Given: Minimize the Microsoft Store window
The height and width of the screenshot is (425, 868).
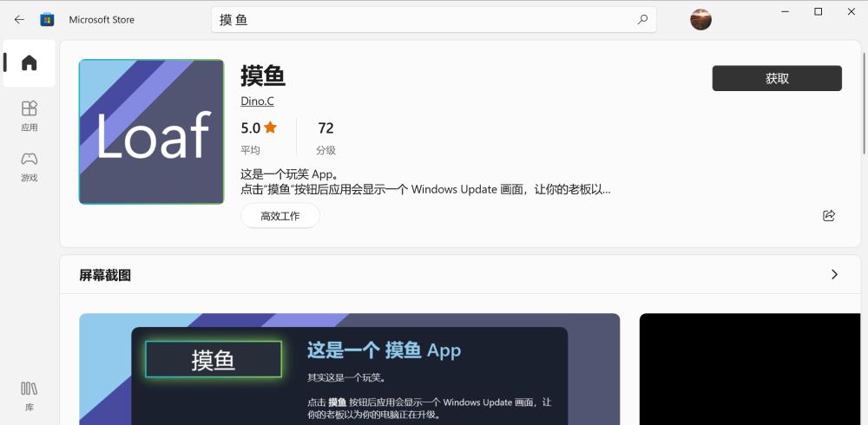Looking at the screenshot, I should 785,11.
